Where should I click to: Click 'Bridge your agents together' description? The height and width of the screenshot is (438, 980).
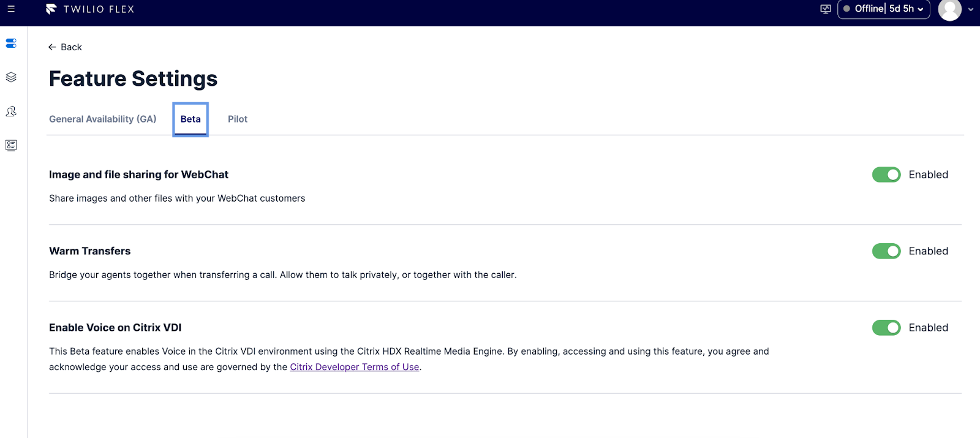(283, 275)
